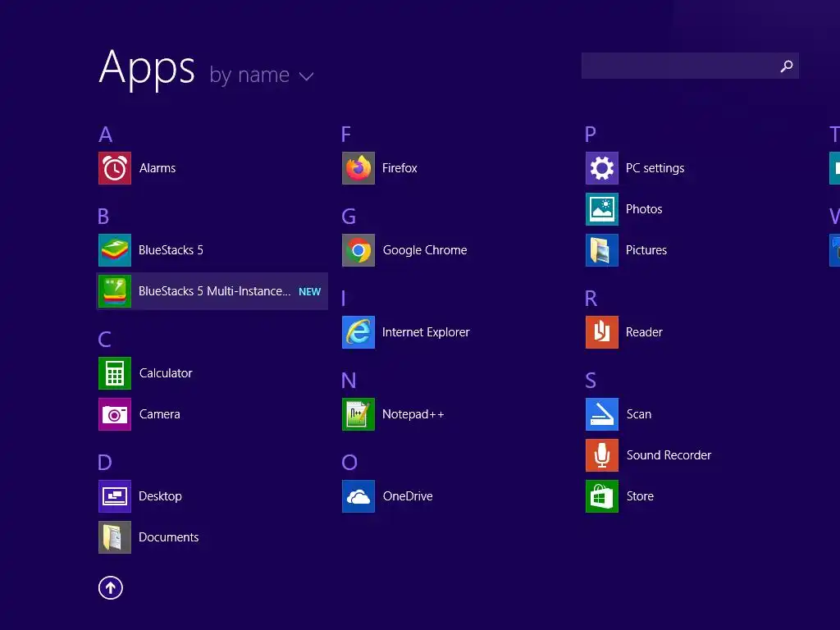This screenshot has height=630, width=840.
Task: Click the NEW badge beside BlueStacks Multi-Instance
Action: tap(309, 292)
